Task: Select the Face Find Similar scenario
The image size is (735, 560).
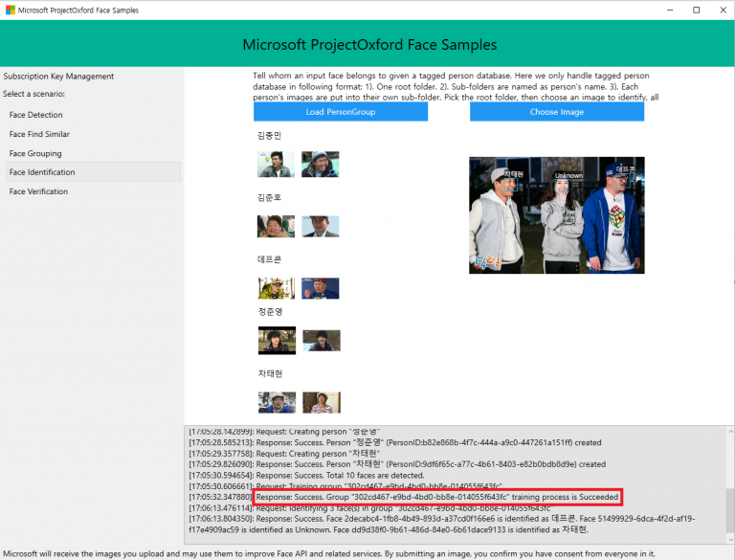Action: [x=39, y=134]
